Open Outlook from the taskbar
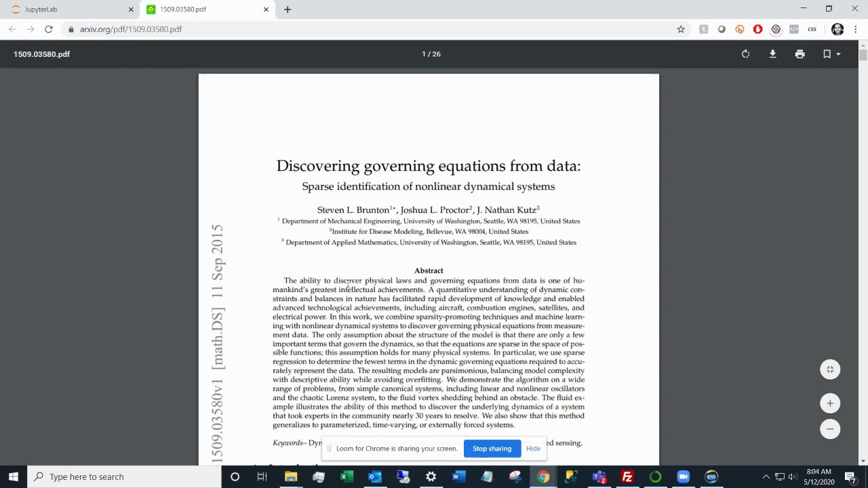The height and width of the screenshot is (488, 868). click(x=374, y=476)
